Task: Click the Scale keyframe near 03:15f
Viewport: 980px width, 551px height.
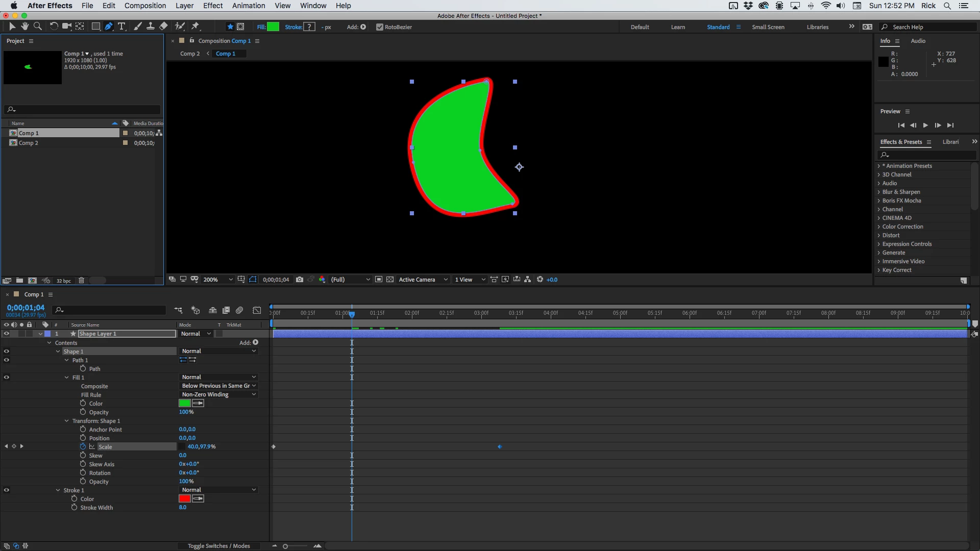Action: pos(500,447)
